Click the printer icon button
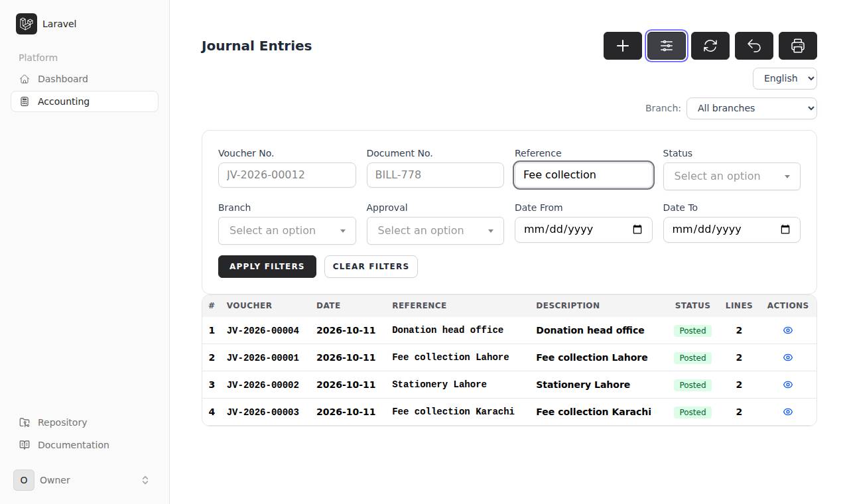 tap(798, 46)
